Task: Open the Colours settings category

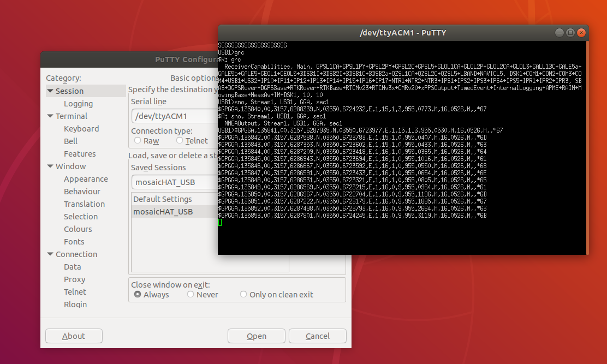Action: click(x=78, y=229)
